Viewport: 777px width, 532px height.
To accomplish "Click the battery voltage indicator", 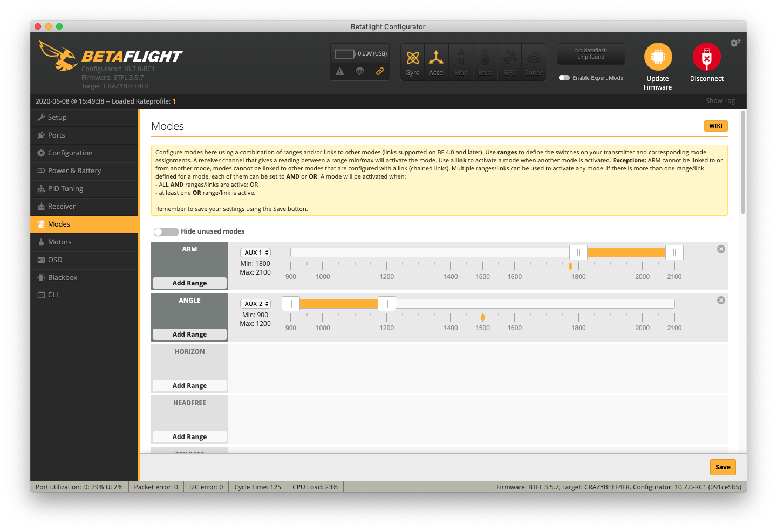I will click(360, 53).
